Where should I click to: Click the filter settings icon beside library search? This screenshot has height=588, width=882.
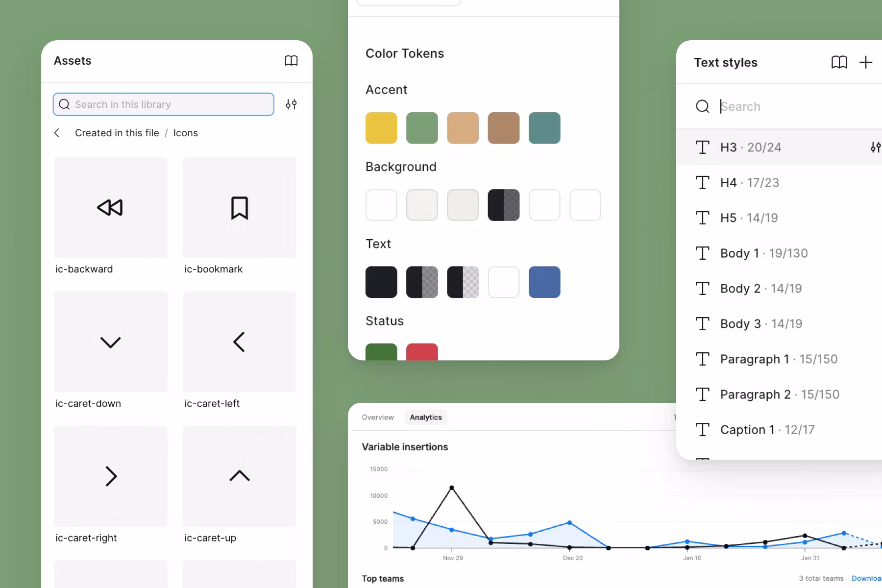(291, 104)
